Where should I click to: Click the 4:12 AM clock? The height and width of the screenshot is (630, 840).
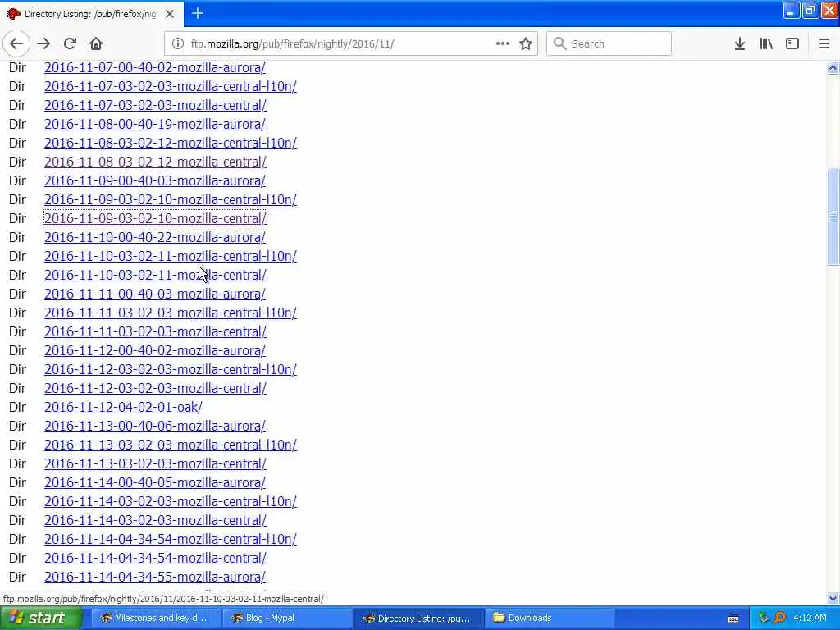810,618
